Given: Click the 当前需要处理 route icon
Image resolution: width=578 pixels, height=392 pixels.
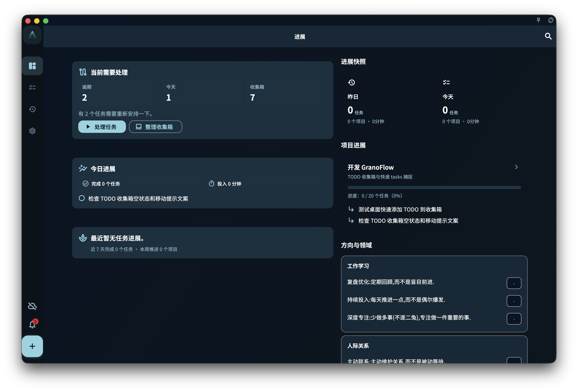Looking at the screenshot, I should 83,72.
